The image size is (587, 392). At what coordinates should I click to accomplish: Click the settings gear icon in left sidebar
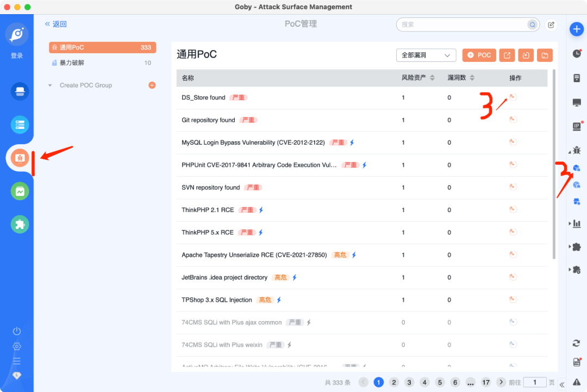[16, 346]
